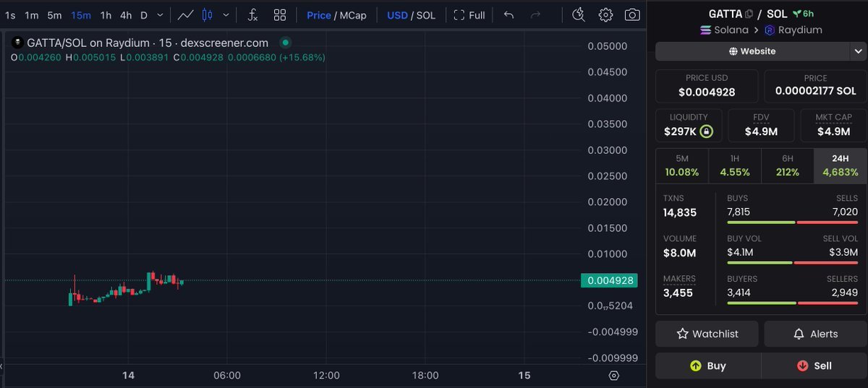
Task: Select the candlestick chart type icon
Action: point(208,15)
